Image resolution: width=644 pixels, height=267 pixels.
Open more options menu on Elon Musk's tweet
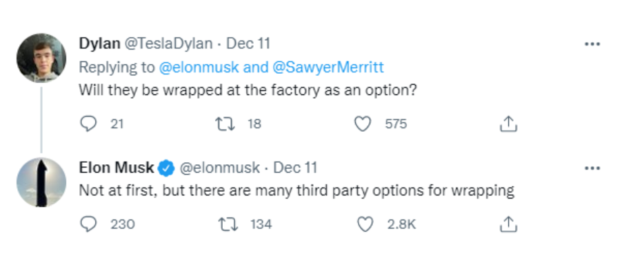pos(592,168)
